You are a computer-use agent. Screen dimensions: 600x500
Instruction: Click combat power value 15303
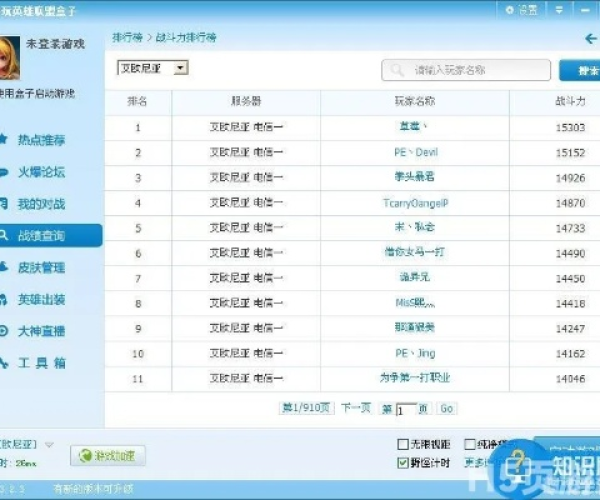570,127
